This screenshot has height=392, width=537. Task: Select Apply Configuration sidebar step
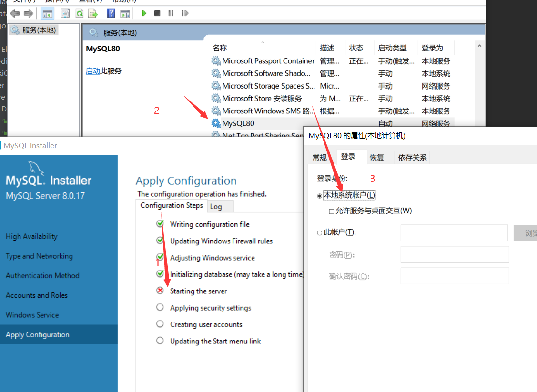pyautogui.click(x=59, y=334)
